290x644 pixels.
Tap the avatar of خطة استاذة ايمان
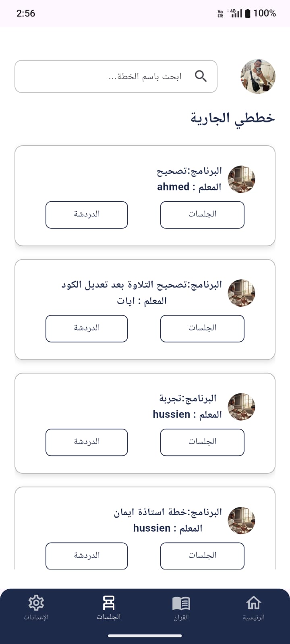(241, 520)
